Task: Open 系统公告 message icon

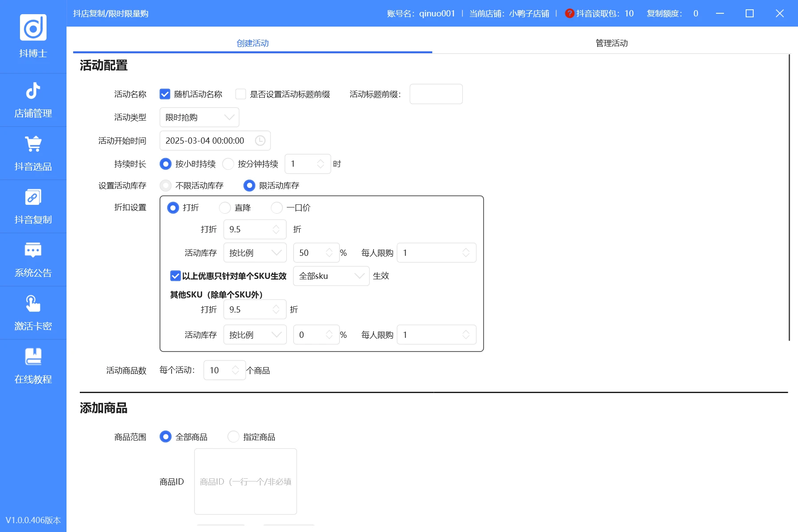Action: click(33, 250)
